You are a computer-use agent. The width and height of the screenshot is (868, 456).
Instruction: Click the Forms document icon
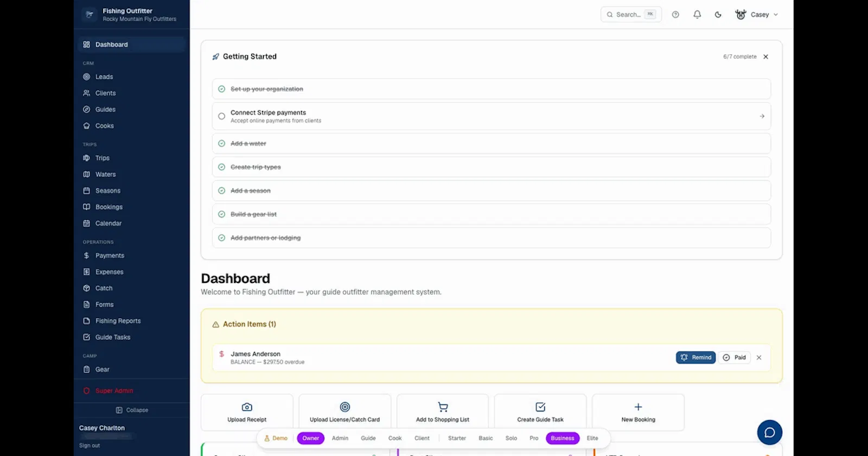86,305
